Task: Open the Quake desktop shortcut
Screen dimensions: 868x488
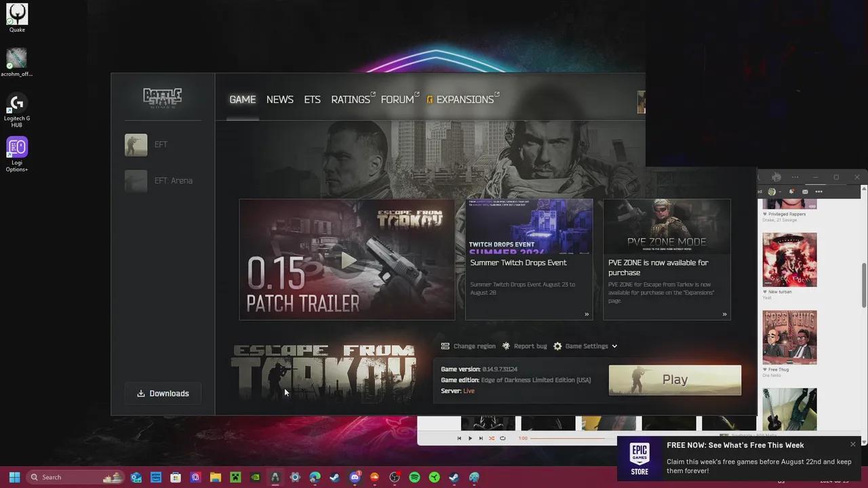Action: (x=17, y=18)
